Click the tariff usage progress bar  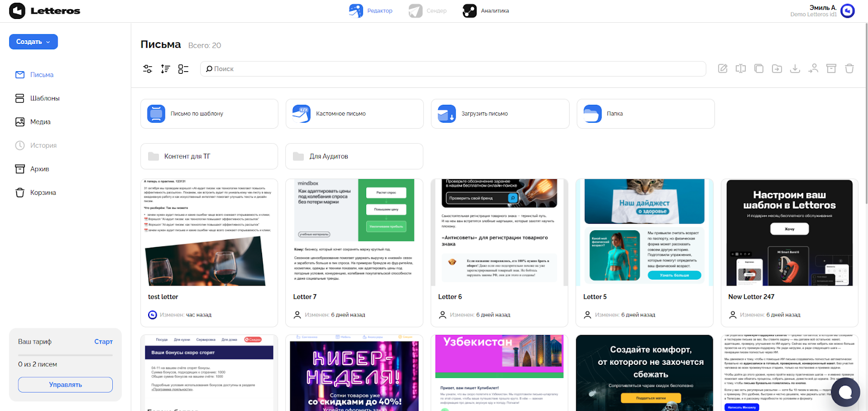(x=65, y=355)
